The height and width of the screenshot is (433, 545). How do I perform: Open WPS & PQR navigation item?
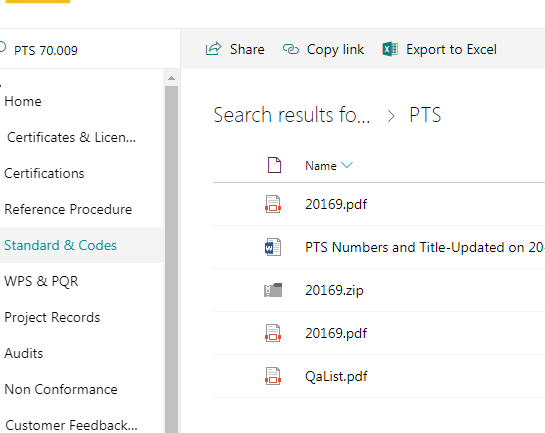[41, 281]
